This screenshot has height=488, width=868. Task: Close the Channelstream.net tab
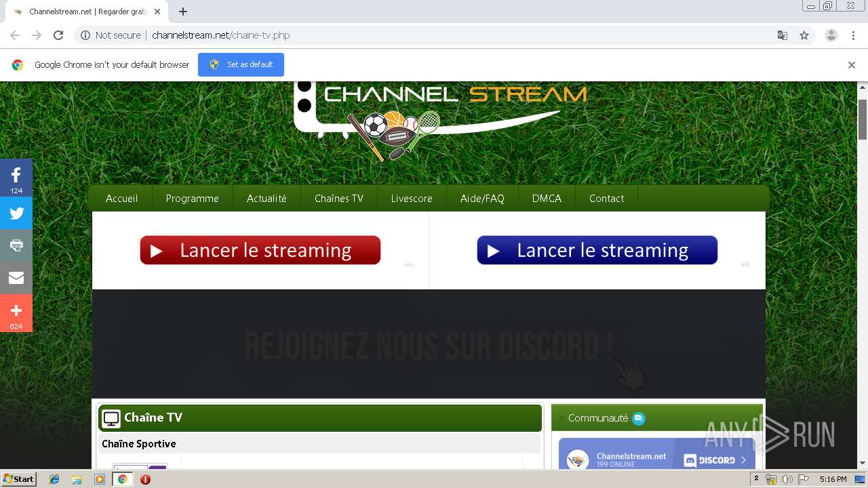(157, 12)
